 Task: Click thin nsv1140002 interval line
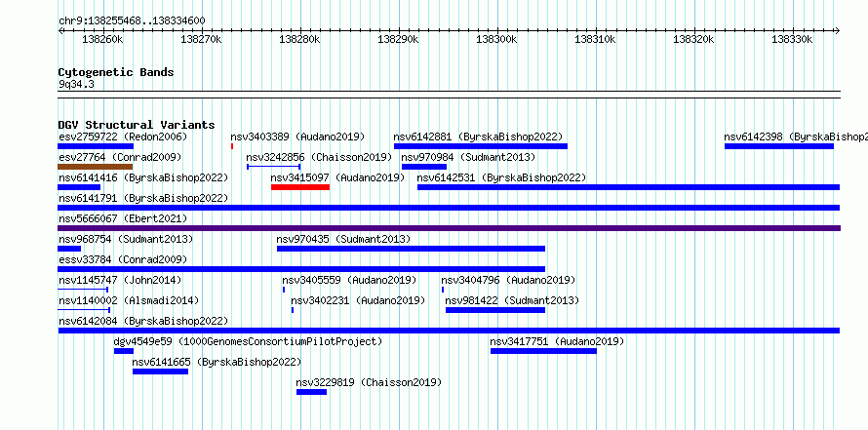pos(84,310)
